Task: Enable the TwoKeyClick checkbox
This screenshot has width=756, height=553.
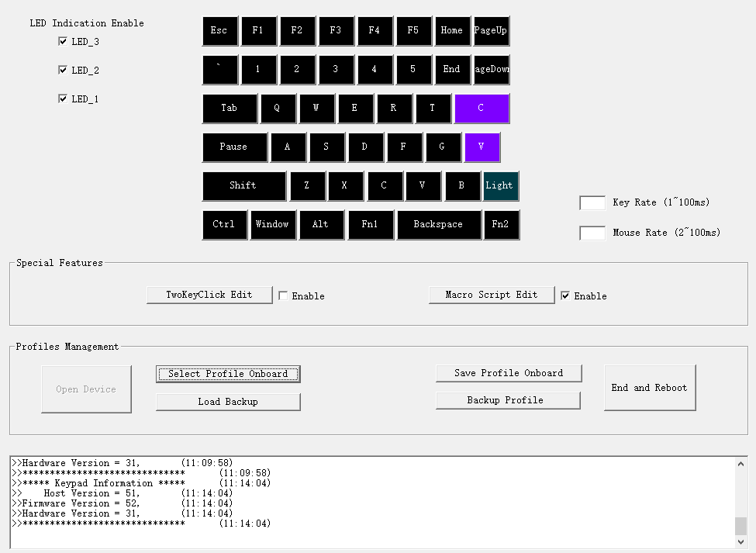Action: click(x=284, y=296)
